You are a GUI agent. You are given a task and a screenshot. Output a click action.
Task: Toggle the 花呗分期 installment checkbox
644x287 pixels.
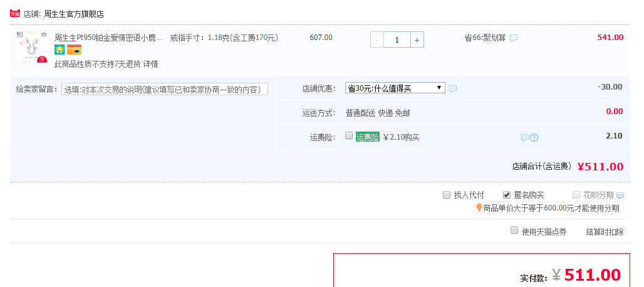pos(576,195)
